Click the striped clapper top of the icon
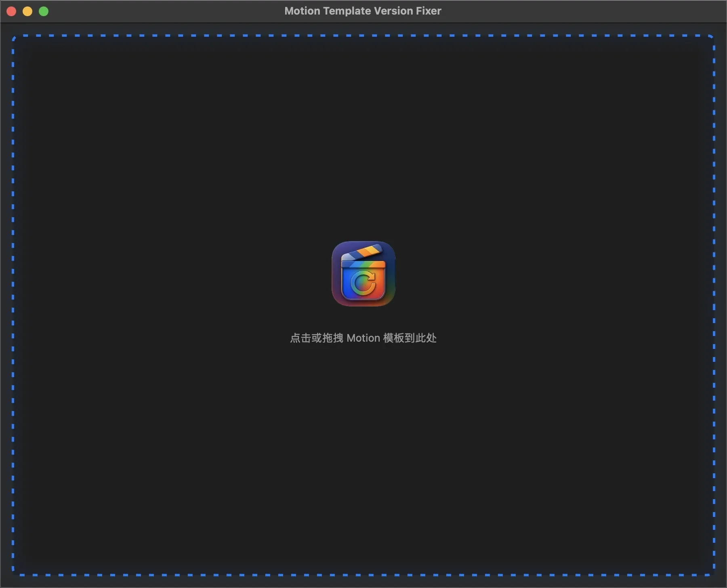The height and width of the screenshot is (588, 727). [x=362, y=253]
